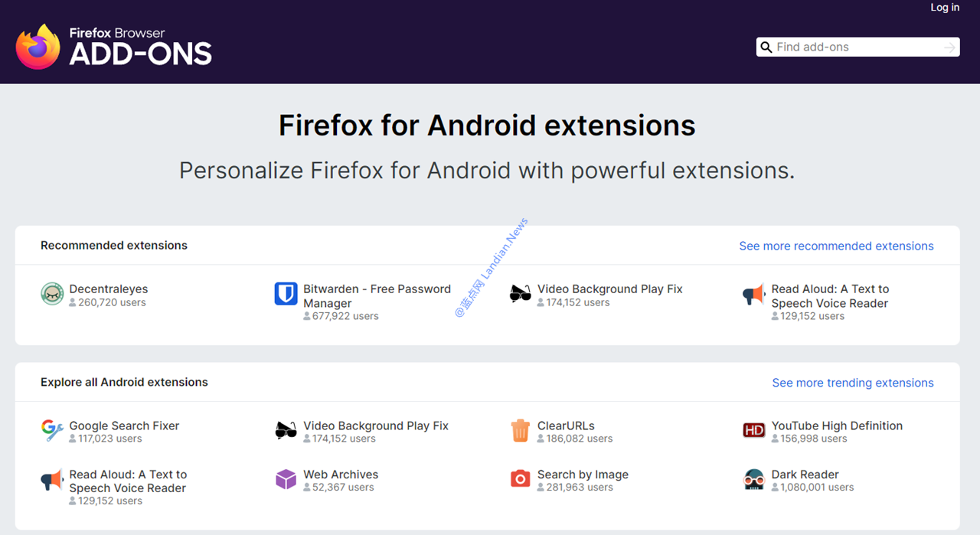Screen dimensions: 980x535
Task: Click the Log in link
Action: click(945, 8)
